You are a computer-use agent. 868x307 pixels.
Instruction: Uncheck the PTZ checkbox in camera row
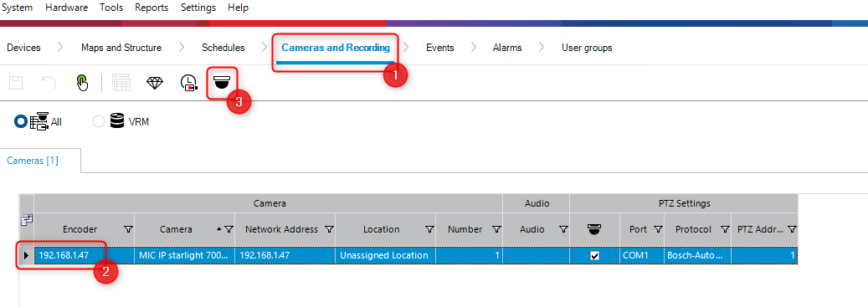pos(595,256)
